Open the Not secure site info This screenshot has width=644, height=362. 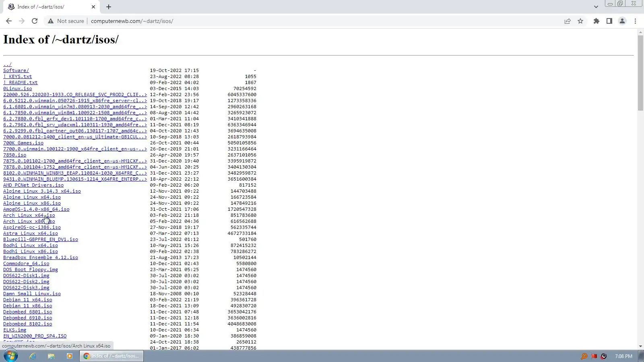click(x=66, y=21)
